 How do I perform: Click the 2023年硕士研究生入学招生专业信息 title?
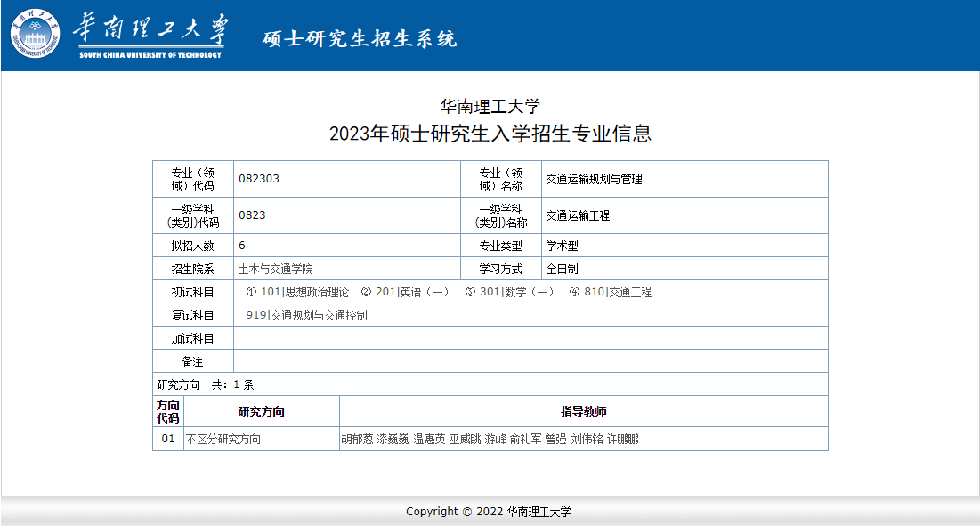[x=490, y=134]
